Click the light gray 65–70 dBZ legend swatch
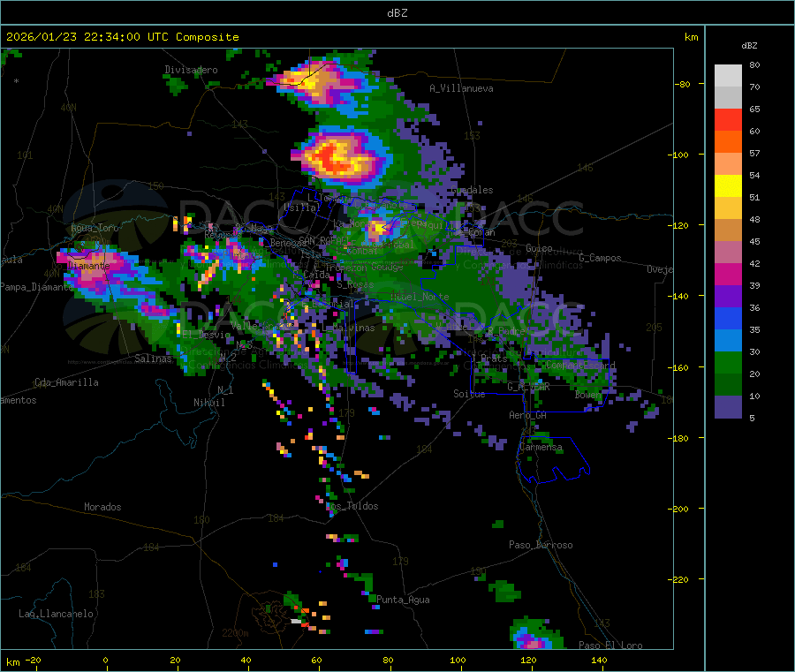 pos(728,98)
